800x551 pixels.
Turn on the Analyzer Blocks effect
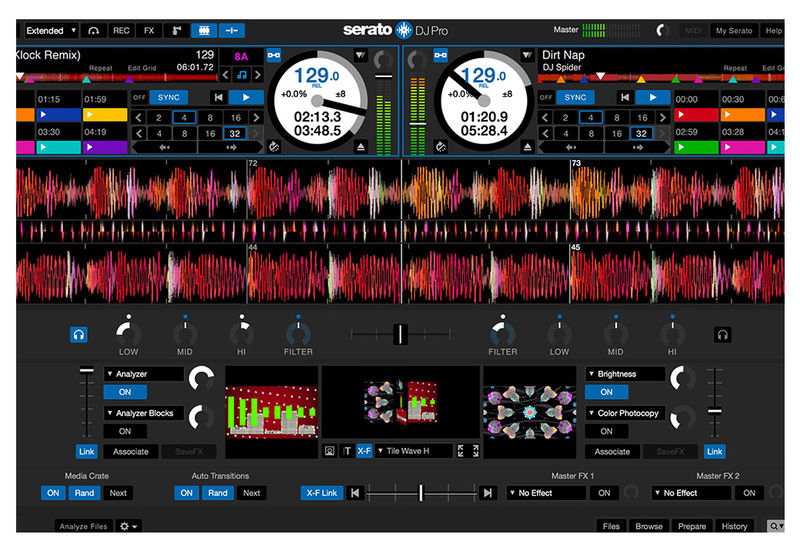125,431
